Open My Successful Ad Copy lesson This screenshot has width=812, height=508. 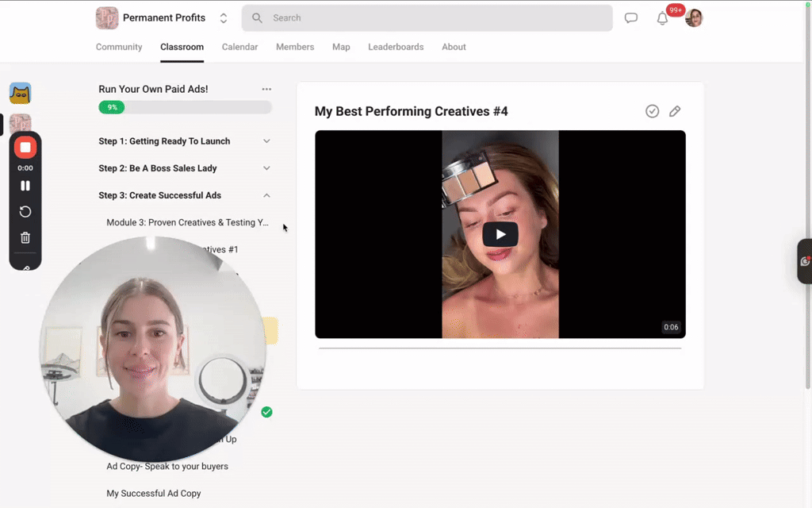coord(153,493)
